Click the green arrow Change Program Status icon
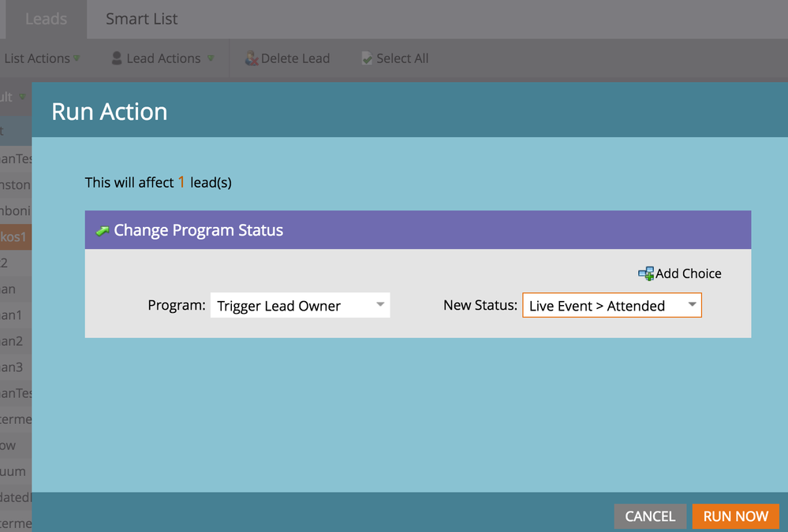This screenshot has width=788, height=532. [x=103, y=231]
